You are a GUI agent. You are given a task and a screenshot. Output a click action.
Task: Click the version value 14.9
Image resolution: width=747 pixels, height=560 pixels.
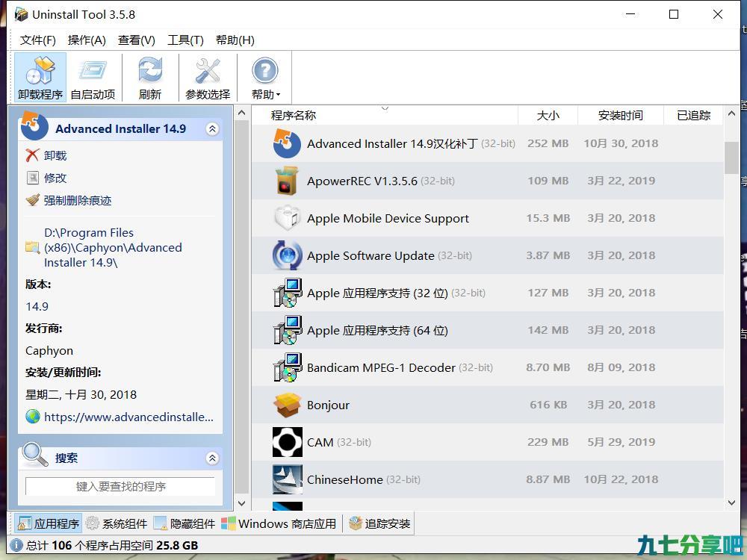point(37,306)
